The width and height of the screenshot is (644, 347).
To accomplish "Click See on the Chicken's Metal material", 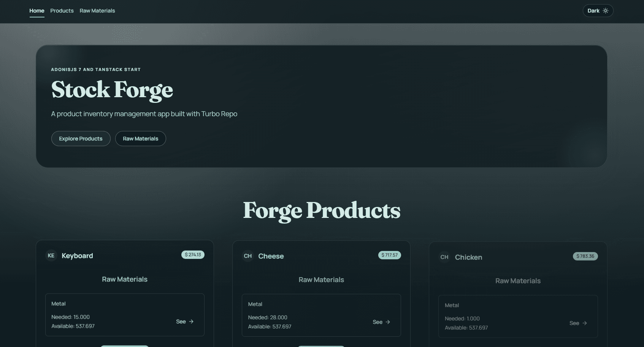I will point(574,323).
